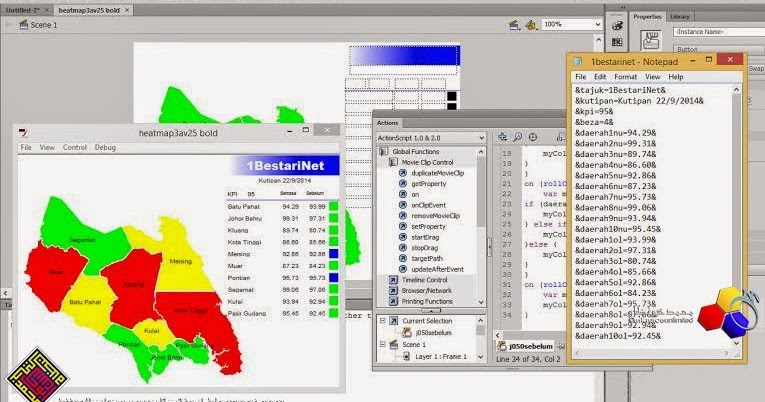The image size is (765, 402).
Task: Click the onClipEvent action icon
Action: (x=403, y=205)
